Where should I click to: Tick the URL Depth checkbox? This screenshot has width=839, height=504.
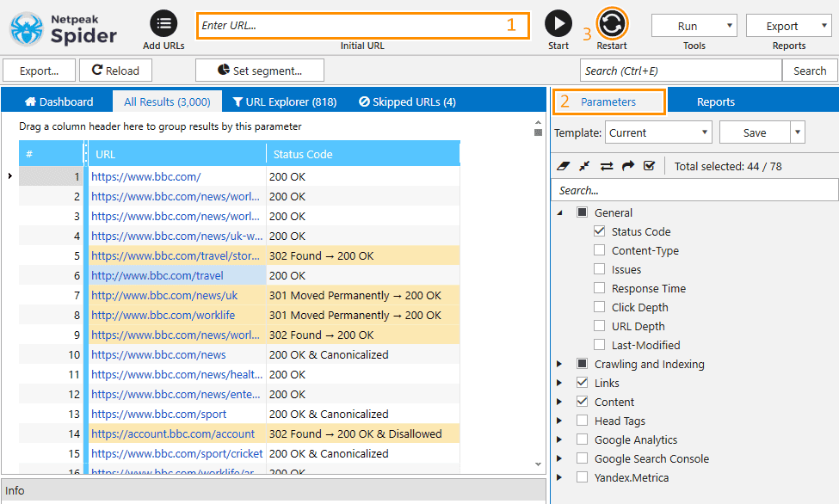[599, 326]
